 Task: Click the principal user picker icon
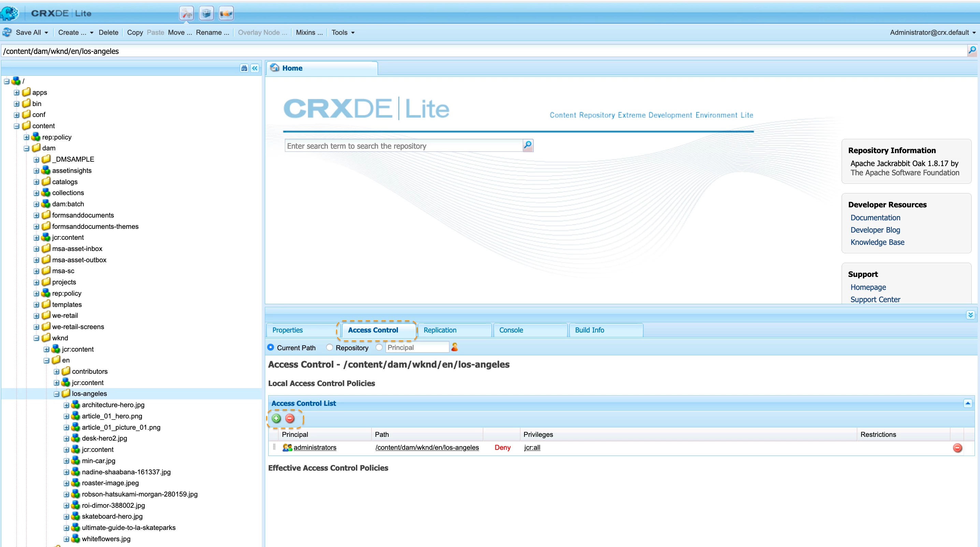tap(455, 347)
